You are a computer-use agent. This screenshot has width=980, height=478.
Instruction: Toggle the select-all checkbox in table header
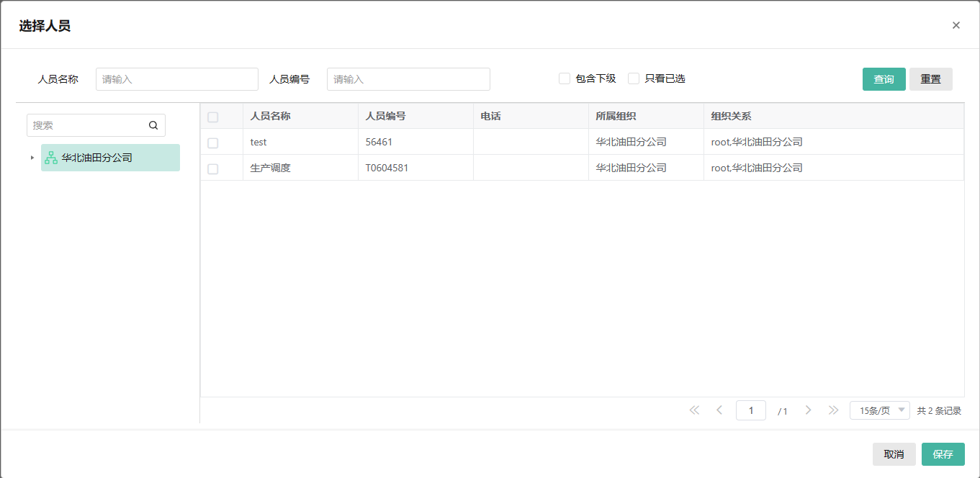(x=213, y=117)
